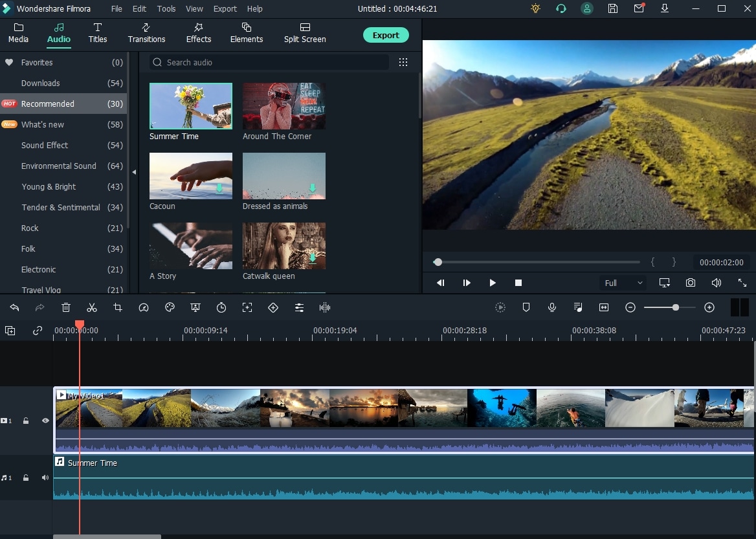Open the speed adjustment tool
This screenshot has width=756, height=539.
pyautogui.click(x=144, y=308)
